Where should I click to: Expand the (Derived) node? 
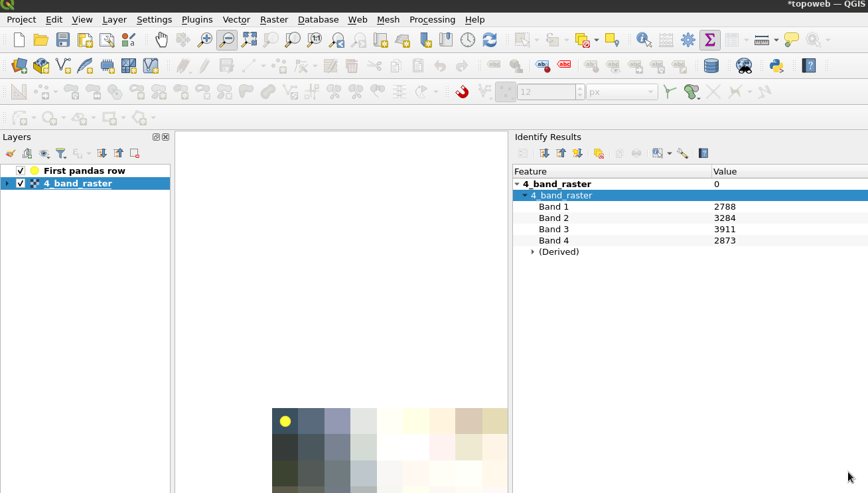click(533, 251)
